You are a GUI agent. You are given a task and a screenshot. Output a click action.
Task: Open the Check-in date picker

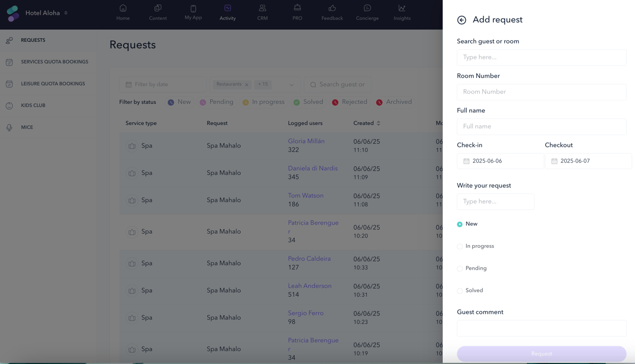[500, 161]
